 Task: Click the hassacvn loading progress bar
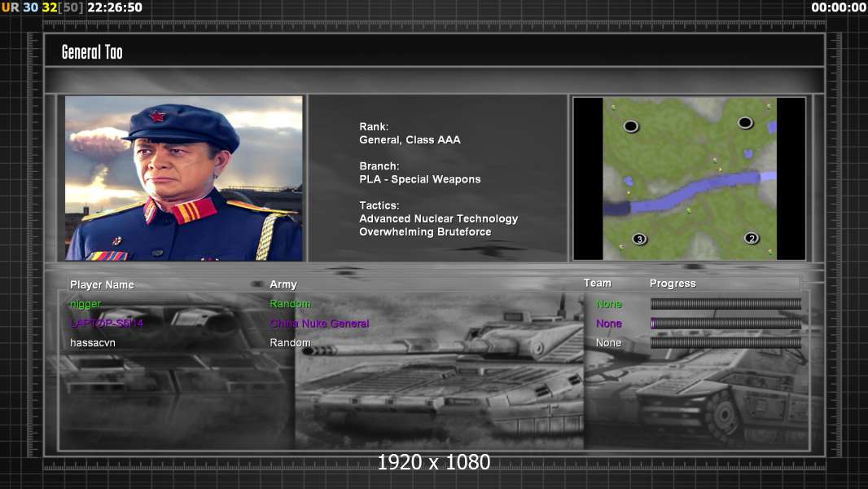[726, 343]
